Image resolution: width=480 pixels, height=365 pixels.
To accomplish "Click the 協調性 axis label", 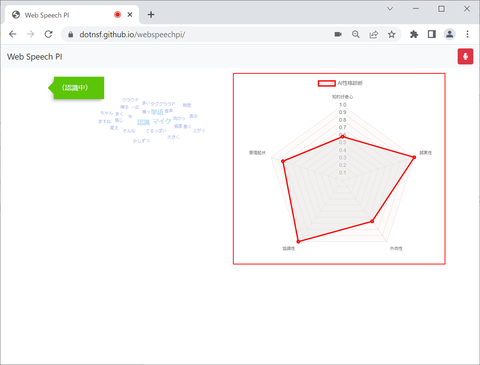I will click(x=289, y=248).
